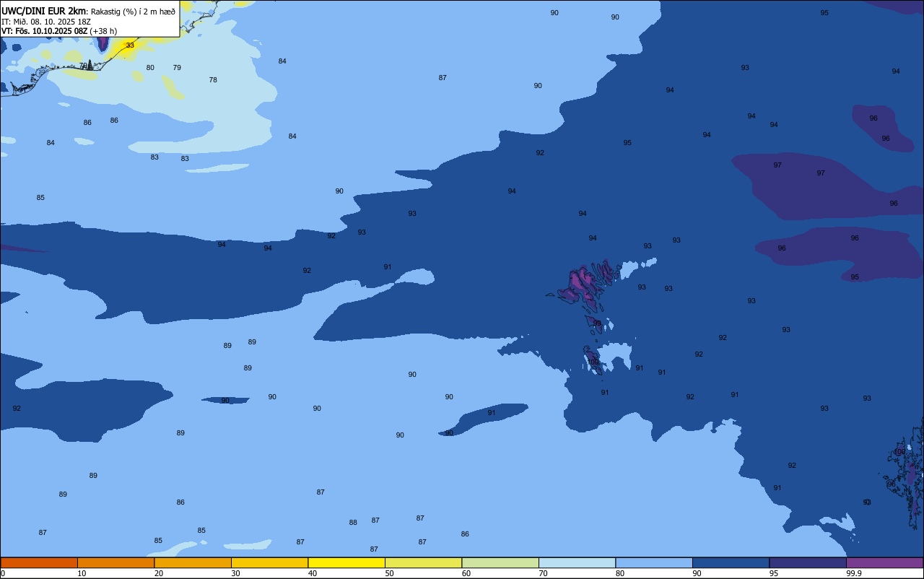This screenshot has width=924, height=579.
Task: Pick the 20–30 amber legend swatch
Action: click(x=193, y=562)
